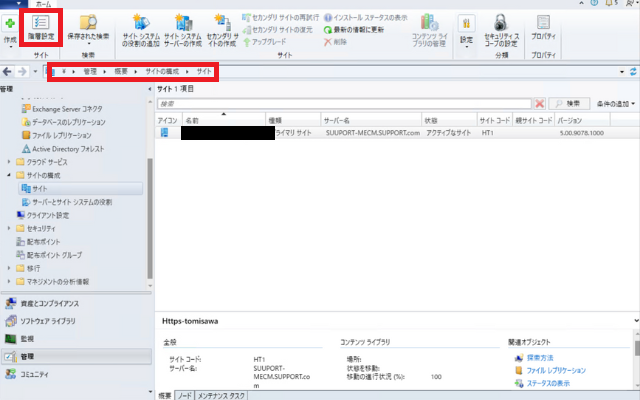Screen dimensions: 640x400
Task: Switch to the ノード tab
Action: [185, 395]
